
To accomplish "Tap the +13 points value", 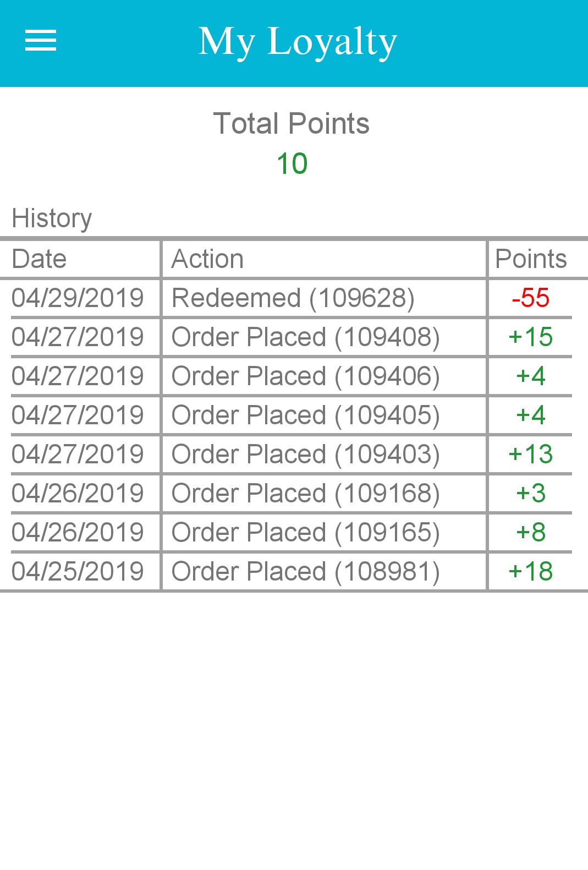I will tap(531, 455).
